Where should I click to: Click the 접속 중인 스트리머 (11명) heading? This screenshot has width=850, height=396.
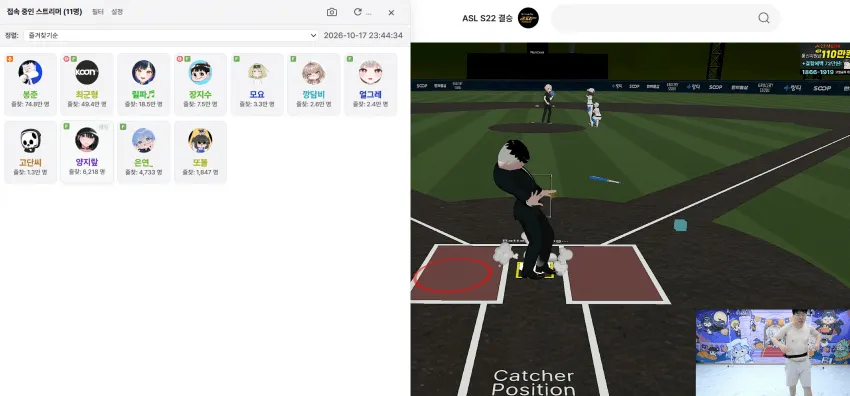pos(44,11)
